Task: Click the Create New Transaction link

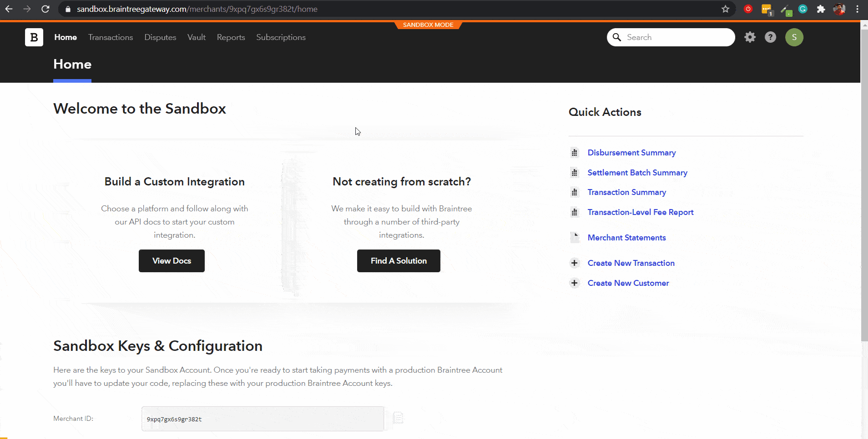Action: click(631, 263)
